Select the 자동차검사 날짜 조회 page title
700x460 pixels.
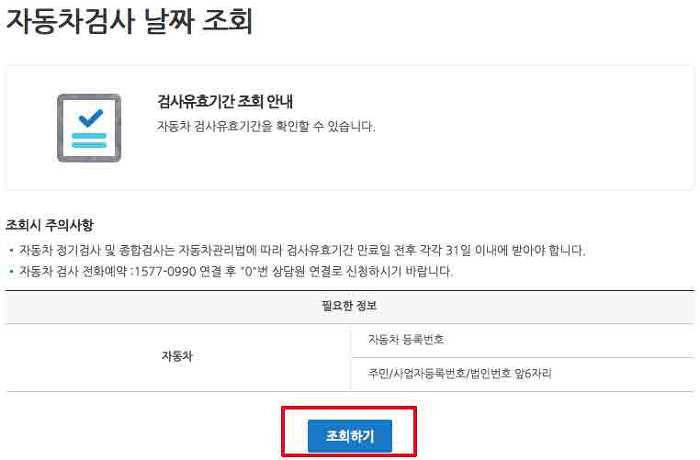(129, 21)
